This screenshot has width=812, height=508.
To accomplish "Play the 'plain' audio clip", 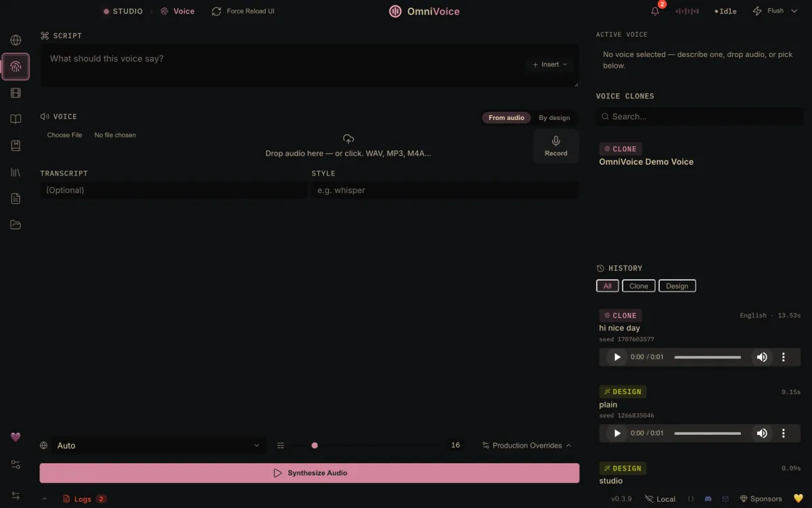I will [x=617, y=433].
